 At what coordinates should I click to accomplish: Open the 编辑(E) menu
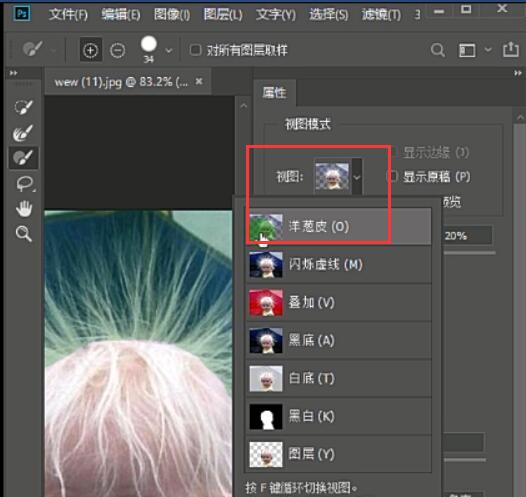point(121,15)
